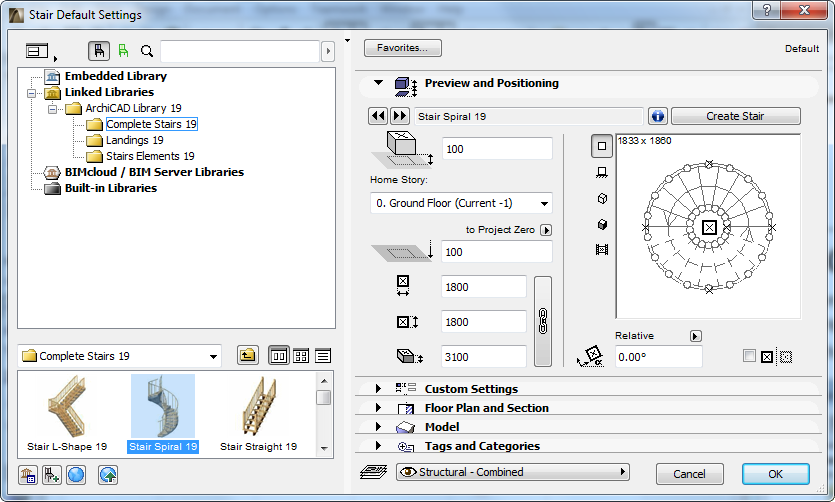The width and height of the screenshot is (835, 502).
Task: Click the Create Stair button
Action: click(735, 116)
